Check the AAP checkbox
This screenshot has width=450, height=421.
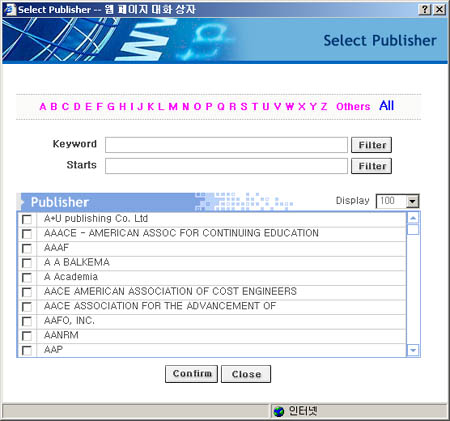(x=27, y=350)
